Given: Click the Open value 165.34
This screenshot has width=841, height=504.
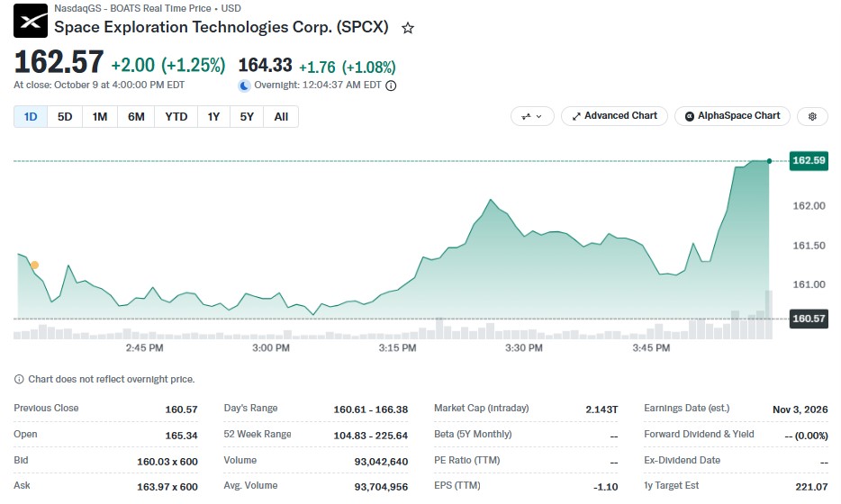Looking at the screenshot, I should coord(181,436).
